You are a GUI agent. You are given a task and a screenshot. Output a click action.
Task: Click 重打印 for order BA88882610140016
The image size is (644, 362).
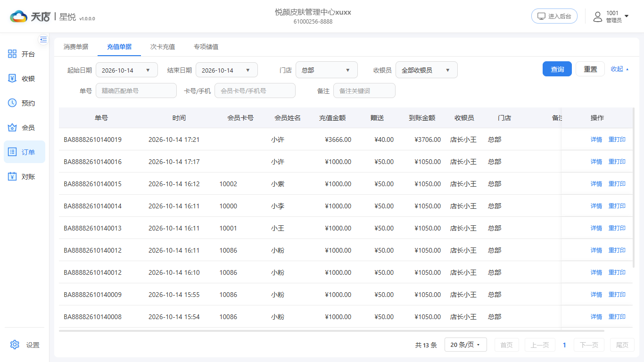[x=617, y=162]
